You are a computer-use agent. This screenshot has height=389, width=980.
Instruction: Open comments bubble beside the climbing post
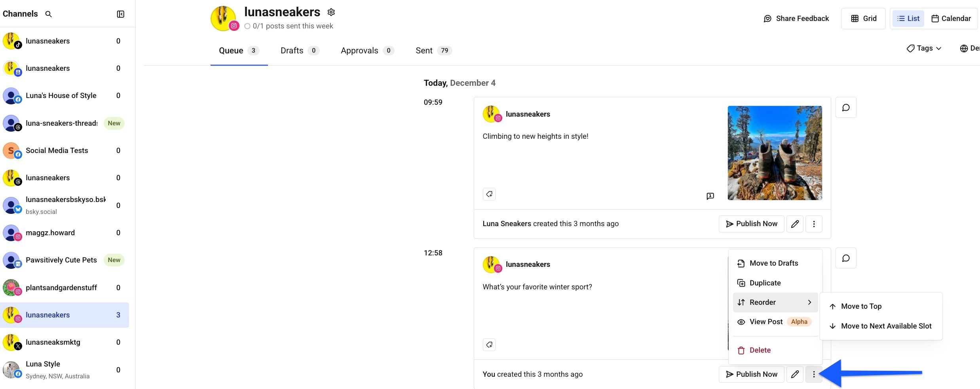845,107
